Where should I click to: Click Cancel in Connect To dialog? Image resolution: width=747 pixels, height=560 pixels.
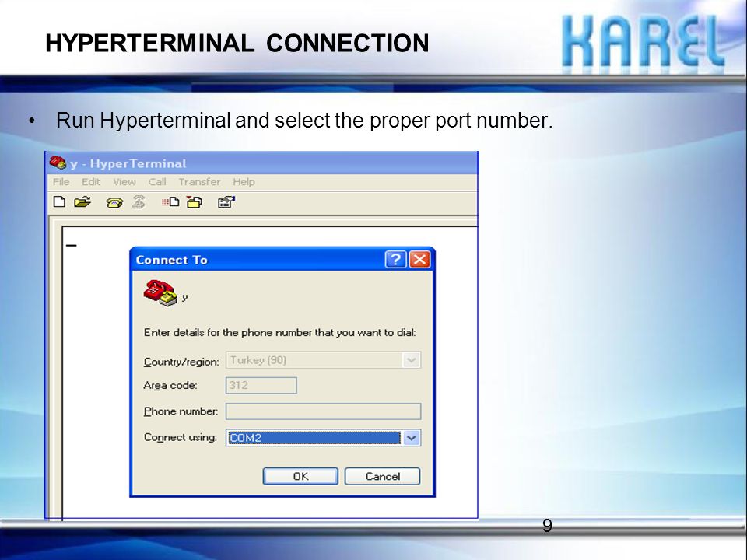(383, 476)
